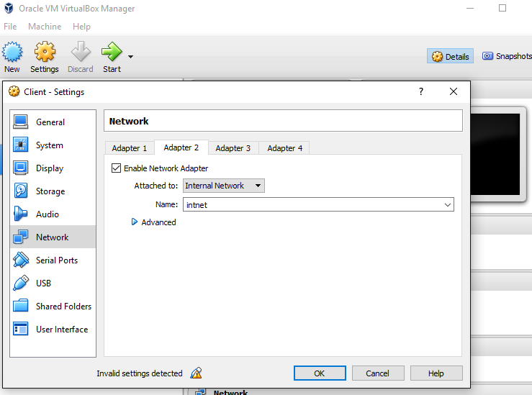Image resolution: width=532 pixels, height=395 pixels.
Task: Confirm settings with OK button
Action: tap(320, 373)
